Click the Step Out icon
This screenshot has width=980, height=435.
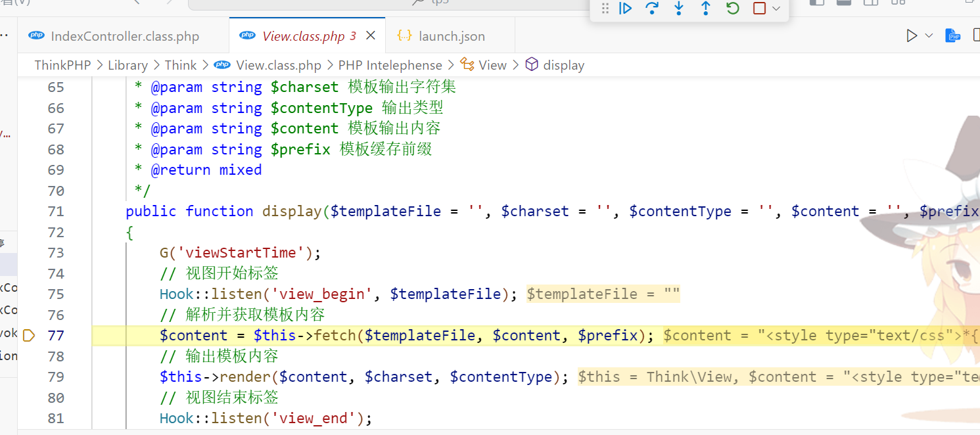[705, 9]
